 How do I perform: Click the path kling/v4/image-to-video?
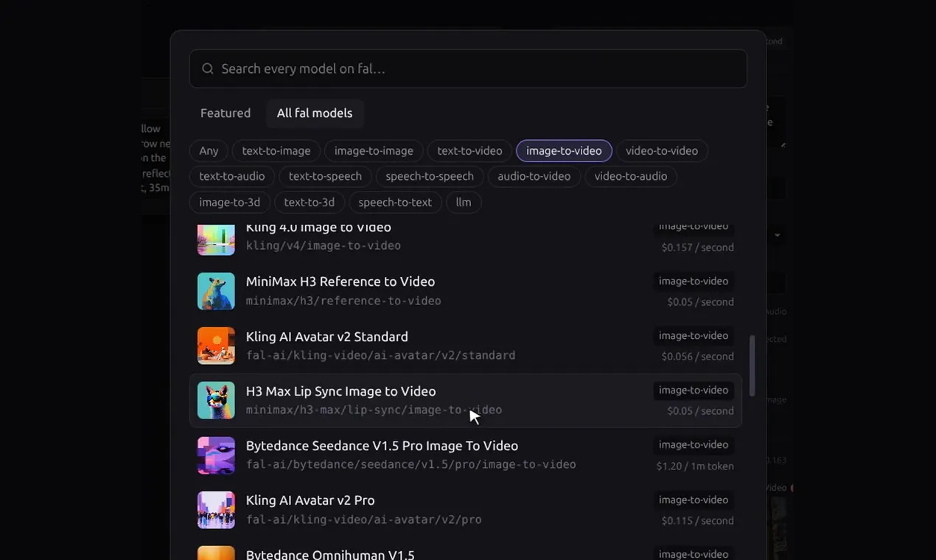[x=324, y=245]
